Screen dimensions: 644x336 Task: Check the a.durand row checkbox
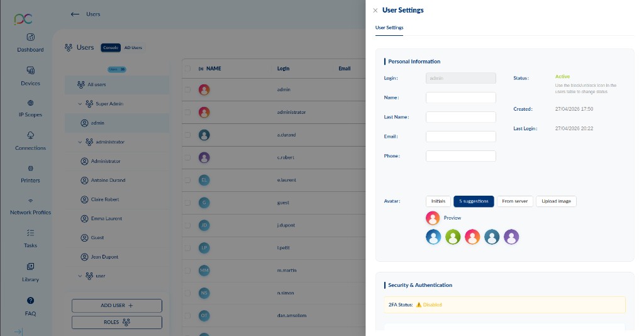tap(187, 135)
